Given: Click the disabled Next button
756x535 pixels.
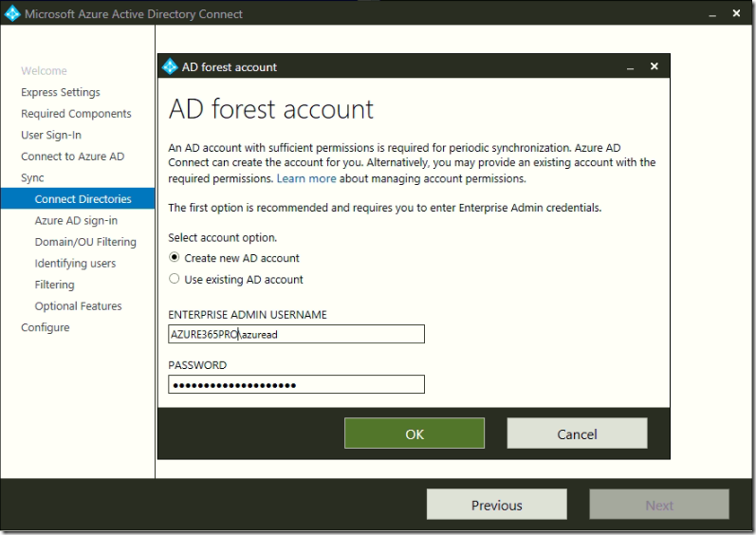Looking at the screenshot, I should (x=659, y=505).
